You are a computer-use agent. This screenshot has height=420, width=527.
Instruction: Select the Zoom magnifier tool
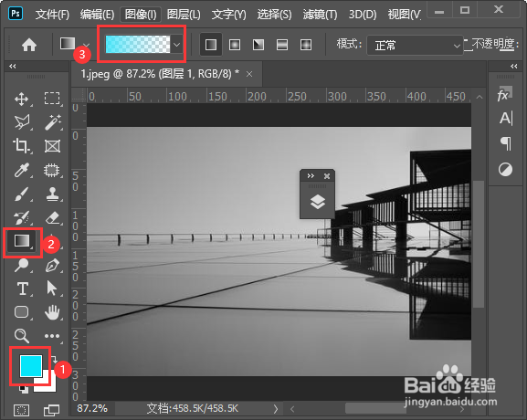(x=22, y=336)
